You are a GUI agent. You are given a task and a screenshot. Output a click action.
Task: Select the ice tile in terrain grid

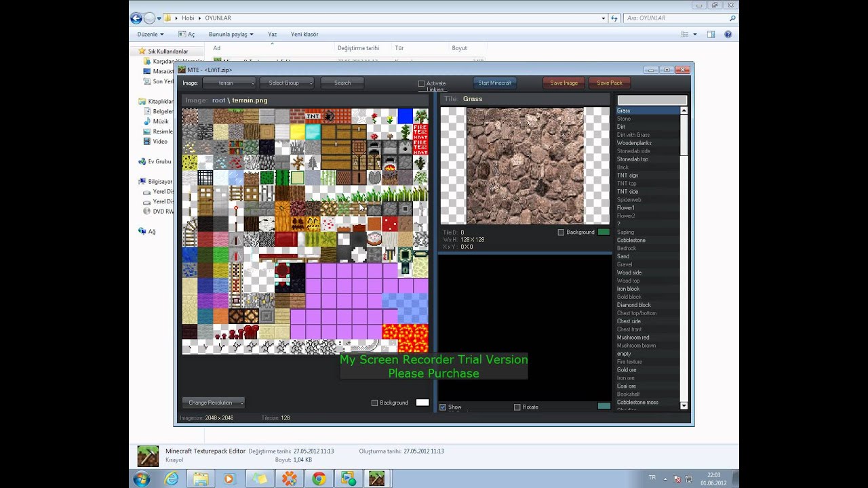pyautogui.click(x=236, y=178)
